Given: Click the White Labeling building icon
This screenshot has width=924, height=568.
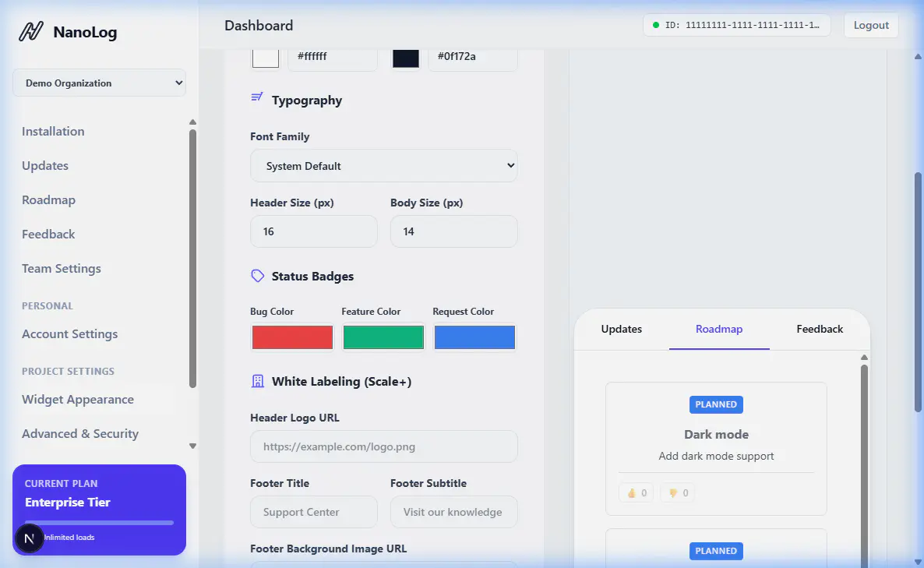Looking at the screenshot, I should click(x=257, y=382).
